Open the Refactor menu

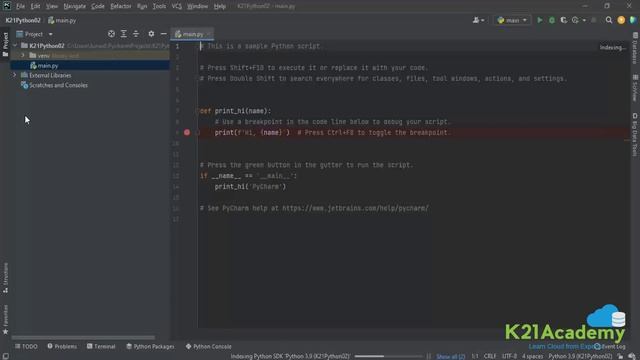121,6
